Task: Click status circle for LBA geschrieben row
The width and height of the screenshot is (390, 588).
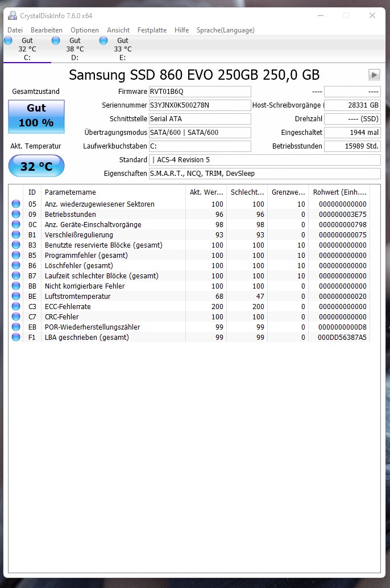Action: (x=16, y=337)
